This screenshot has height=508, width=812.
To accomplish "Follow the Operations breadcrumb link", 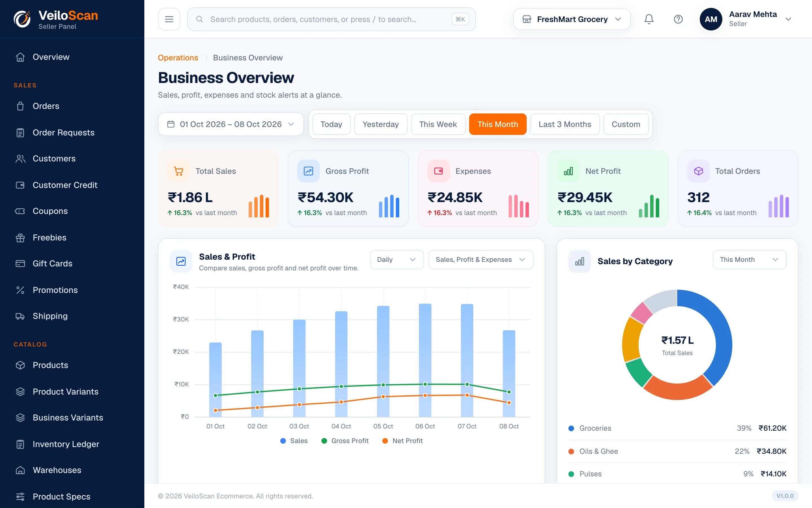I will [178, 58].
